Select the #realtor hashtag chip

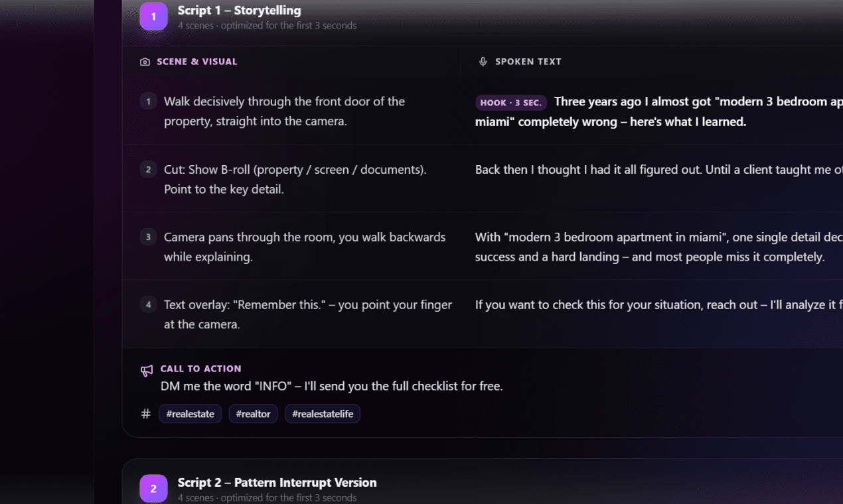[253, 414]
